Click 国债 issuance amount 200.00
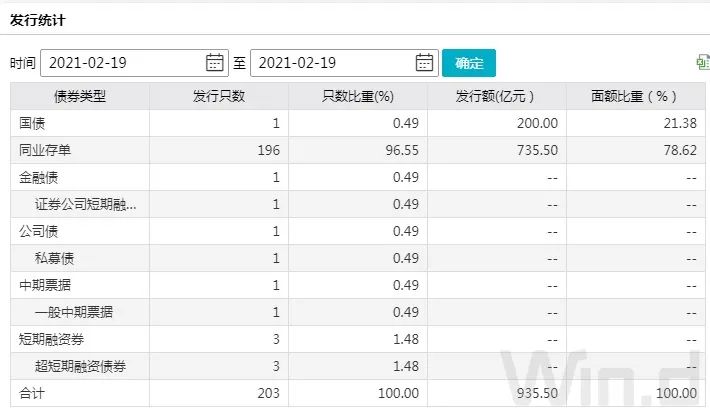The width and height of the screenshot is (710, 416). (x=537, y=123)
